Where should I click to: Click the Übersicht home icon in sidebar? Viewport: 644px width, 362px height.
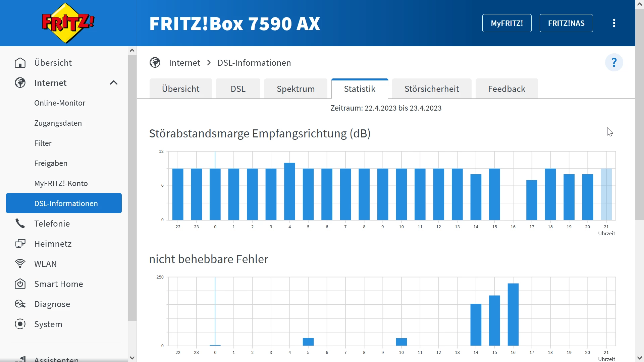coord(20,63)
